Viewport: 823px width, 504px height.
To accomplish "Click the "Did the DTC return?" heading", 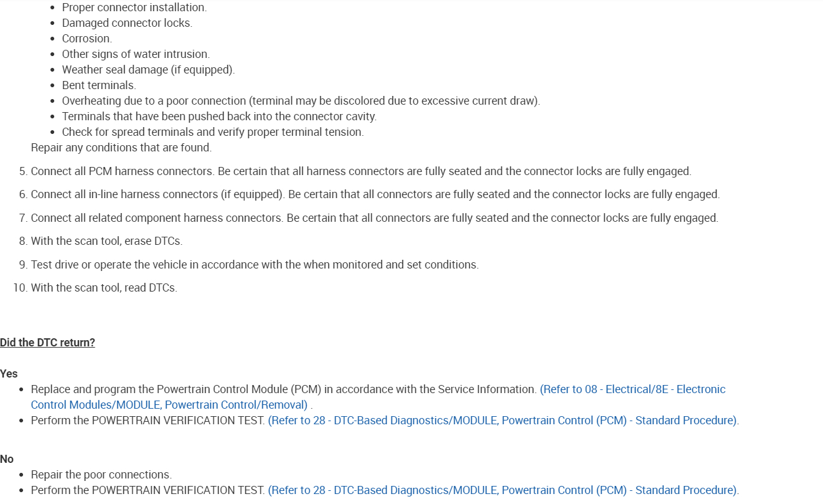I will click(x=47, y=343).
